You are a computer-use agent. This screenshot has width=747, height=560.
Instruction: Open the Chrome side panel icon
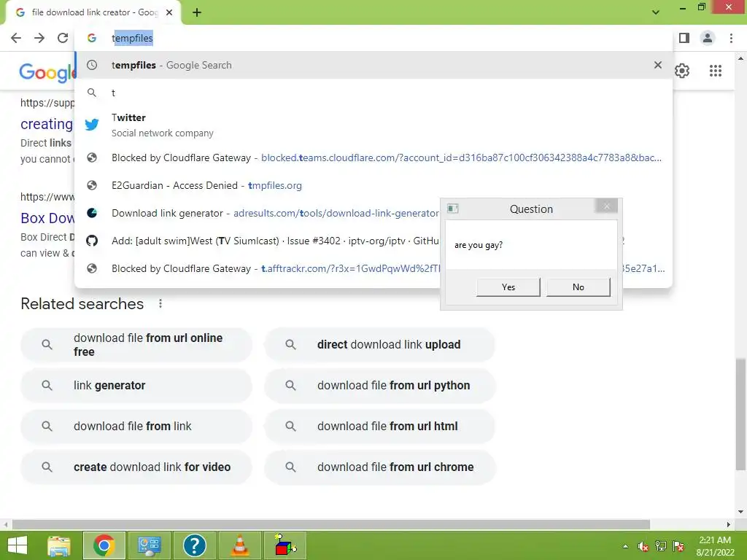[x=684, y=38]
